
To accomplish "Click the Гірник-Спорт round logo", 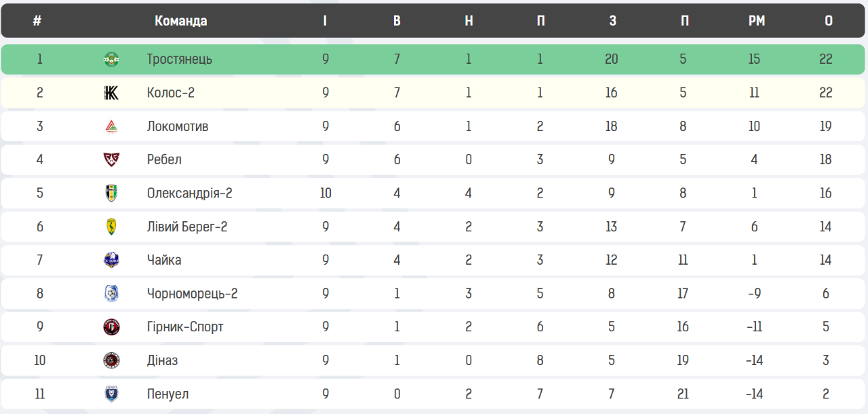I will click(111, 327).
